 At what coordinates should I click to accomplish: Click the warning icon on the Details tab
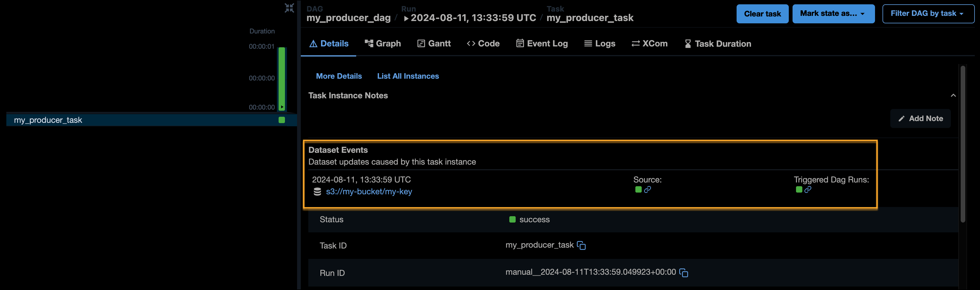[x=313, y=43]
